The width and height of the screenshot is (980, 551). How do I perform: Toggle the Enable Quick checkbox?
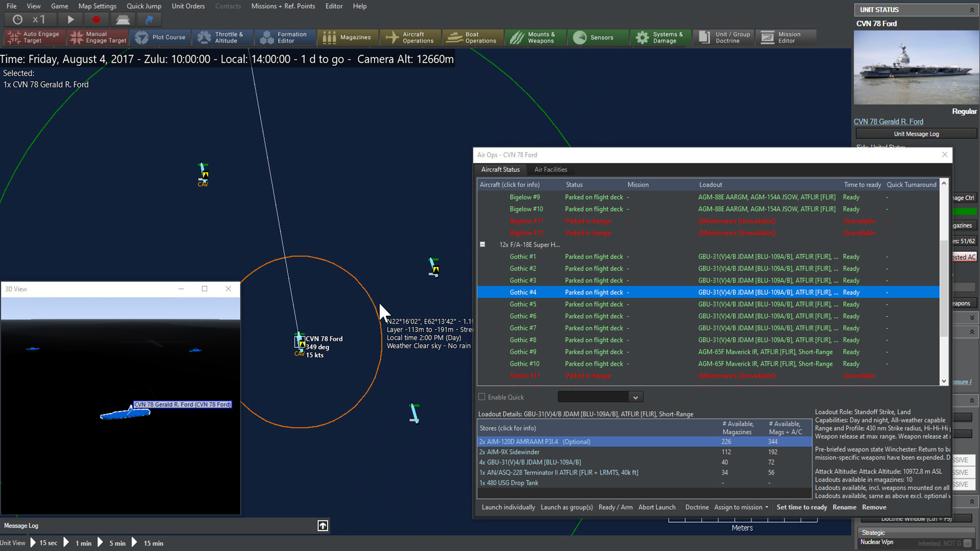pos(482,397)
